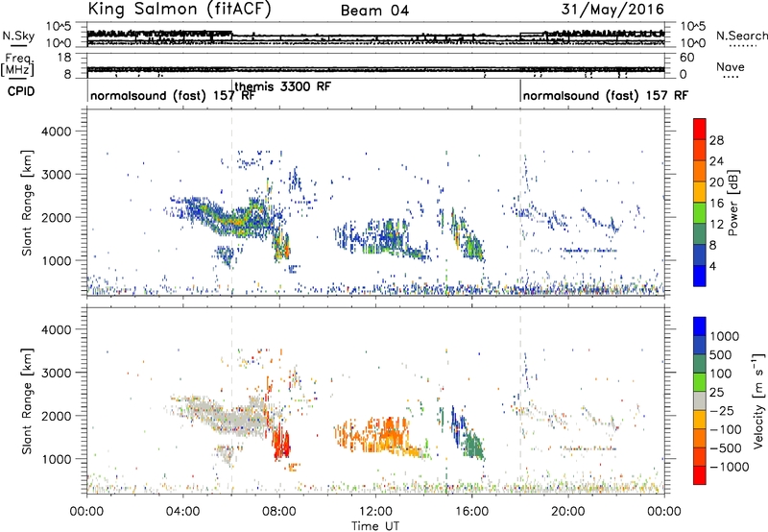Click the 'Velocity [m s-1]' colorbar label
Image resolution: width=768 pixels, height=532 pixels.
tap(758, 400)
